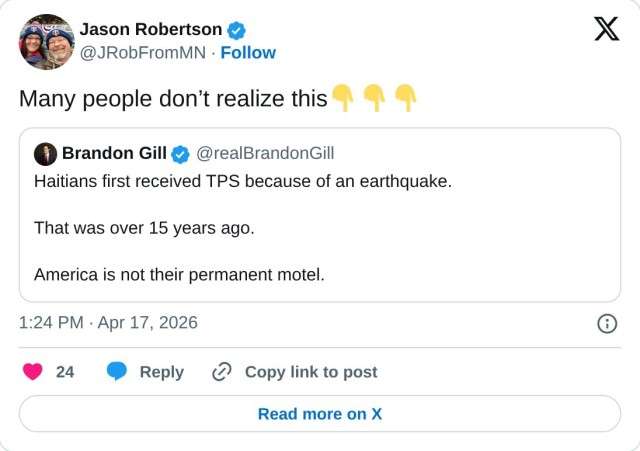Click Brandon Gill's small avatar
This screenshot has width=640, height=451.
point(45,153)
